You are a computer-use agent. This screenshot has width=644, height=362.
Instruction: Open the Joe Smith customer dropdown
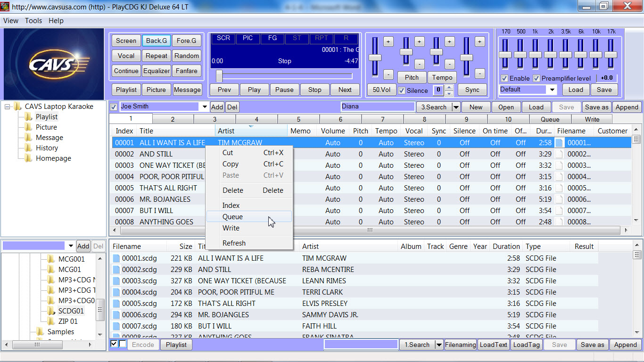[x=204, y=107]
